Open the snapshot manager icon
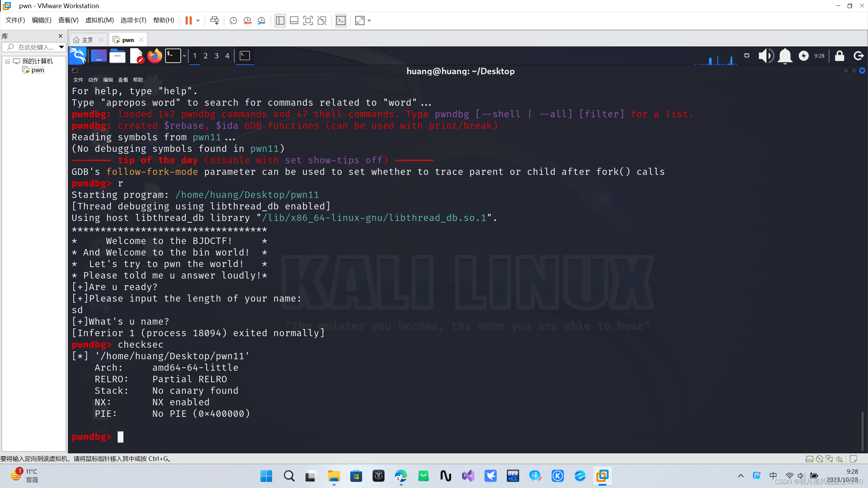 click(x=261, y=21)
